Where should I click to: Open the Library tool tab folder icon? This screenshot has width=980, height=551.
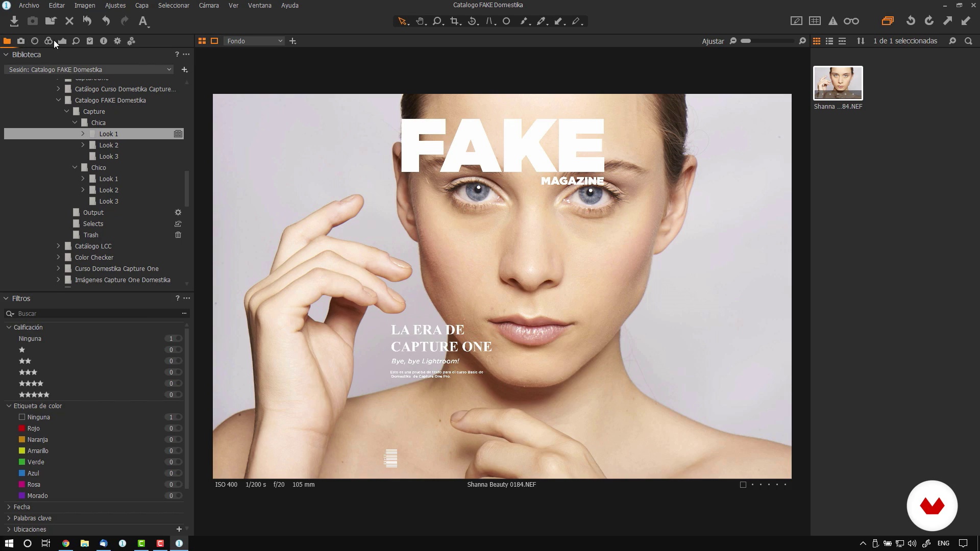point(7,41)
